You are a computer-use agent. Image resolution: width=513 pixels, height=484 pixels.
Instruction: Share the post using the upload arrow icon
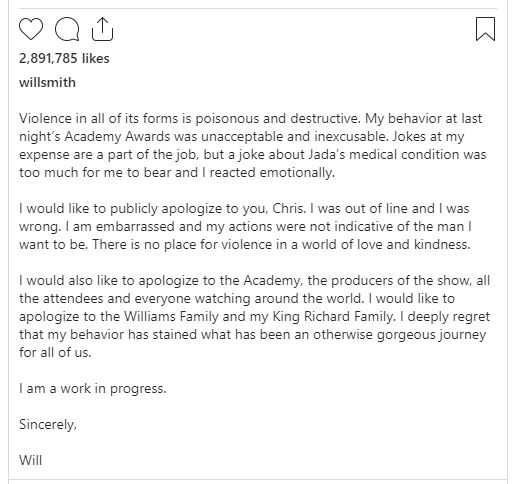[102, 29]
